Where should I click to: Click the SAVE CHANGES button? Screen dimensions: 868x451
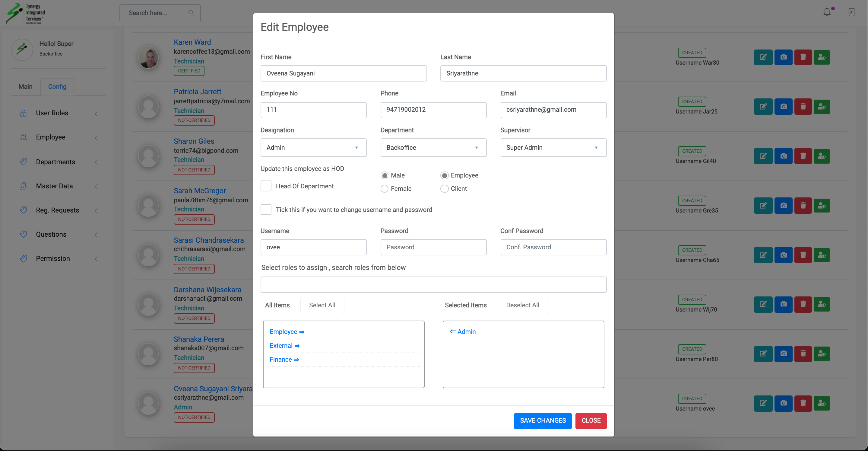(x=543, y=421)
